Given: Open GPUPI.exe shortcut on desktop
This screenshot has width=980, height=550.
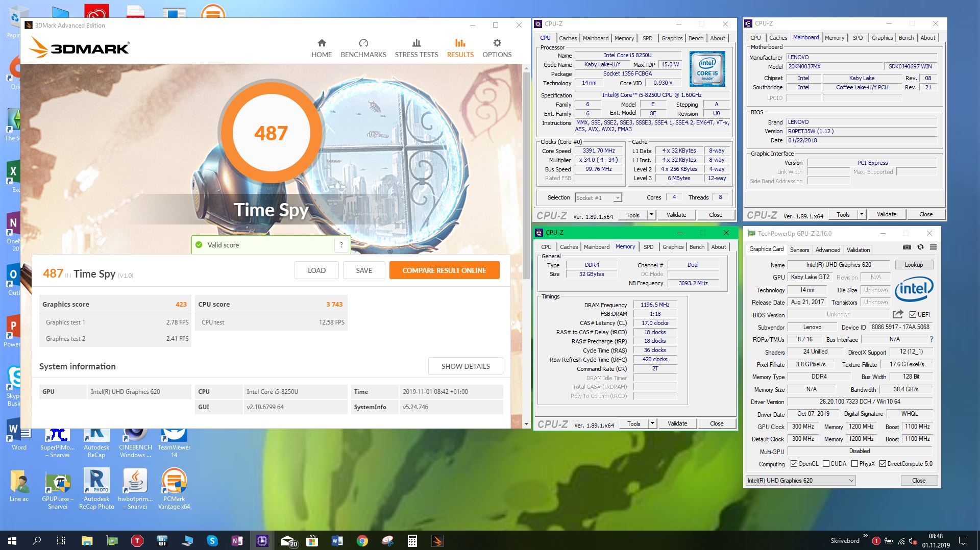Looking at the screenshot, I should pos(58,489).
